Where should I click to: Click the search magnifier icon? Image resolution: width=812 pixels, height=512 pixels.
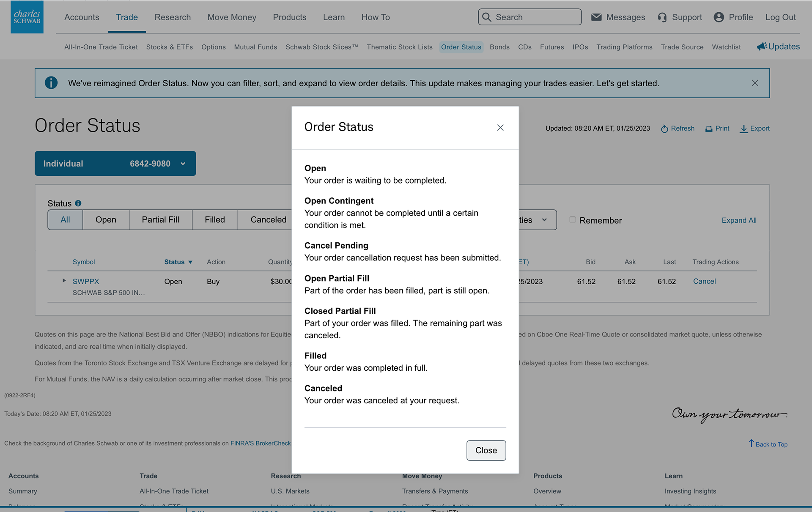point(487,17)
